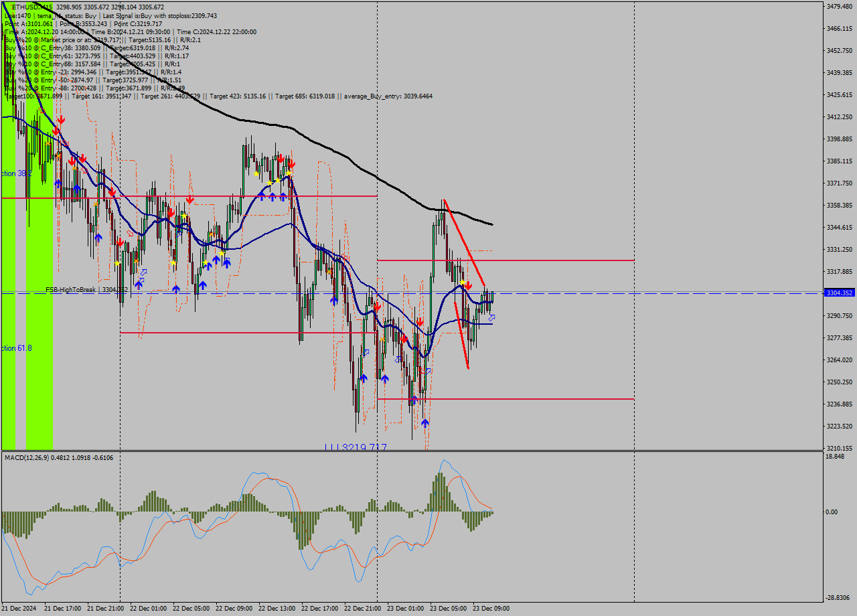Click price scale value 3277.385
The width and height of the screenshot is (857, 616).
pyautogui.click(x=839, y=337)
